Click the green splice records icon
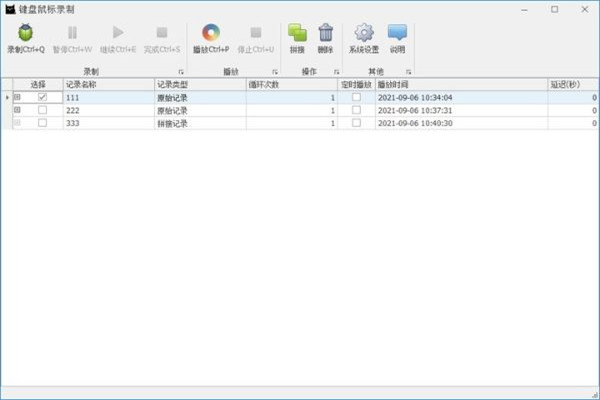Viewport: 600px width, 400px height. pos(297,33)
